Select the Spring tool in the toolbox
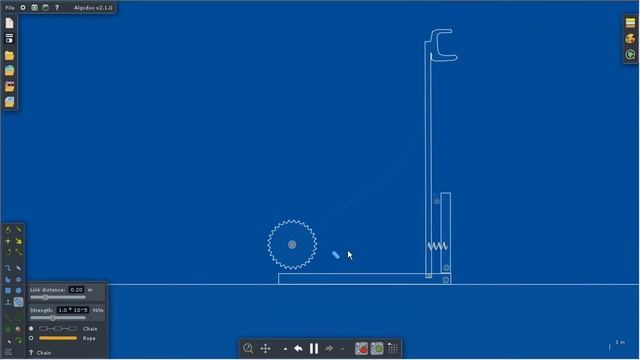The width and height of the screenshot is (640, 360). click(x=8, y=317)
